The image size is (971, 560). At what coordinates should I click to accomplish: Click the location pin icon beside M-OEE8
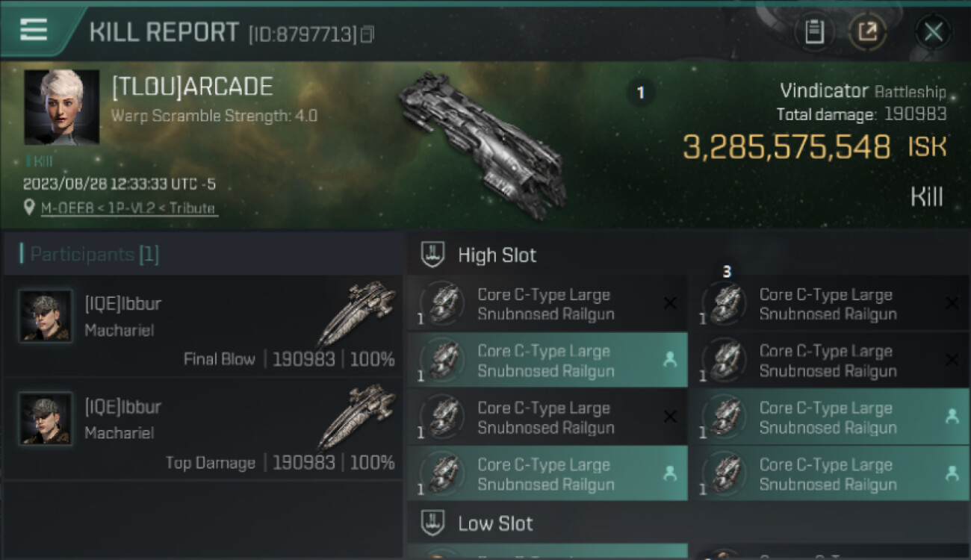[x=30, y=208]
